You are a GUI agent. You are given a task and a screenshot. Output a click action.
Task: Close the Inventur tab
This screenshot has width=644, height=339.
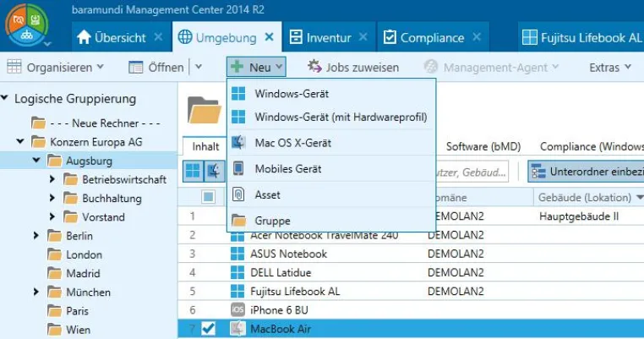(363, 37)
